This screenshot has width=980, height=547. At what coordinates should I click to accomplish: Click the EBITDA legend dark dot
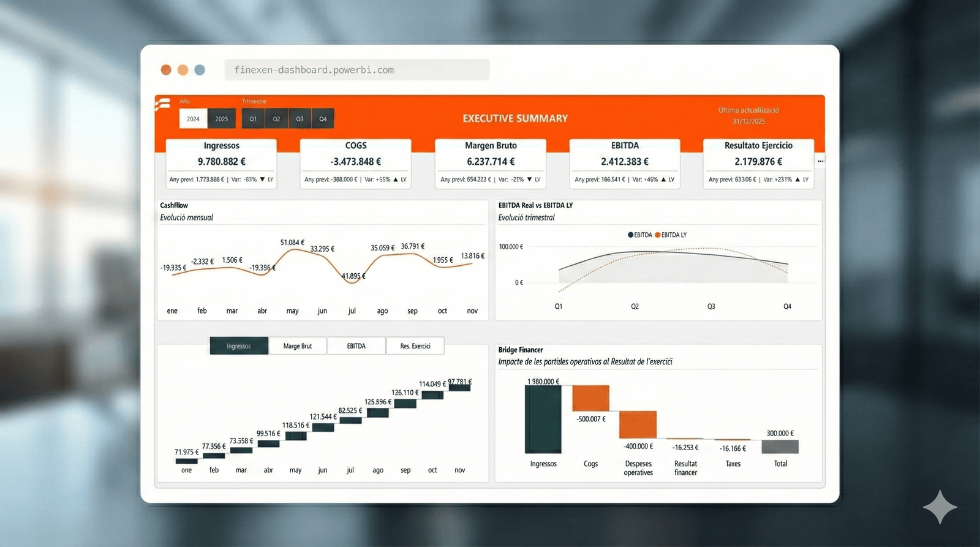(x=630, y=235)
